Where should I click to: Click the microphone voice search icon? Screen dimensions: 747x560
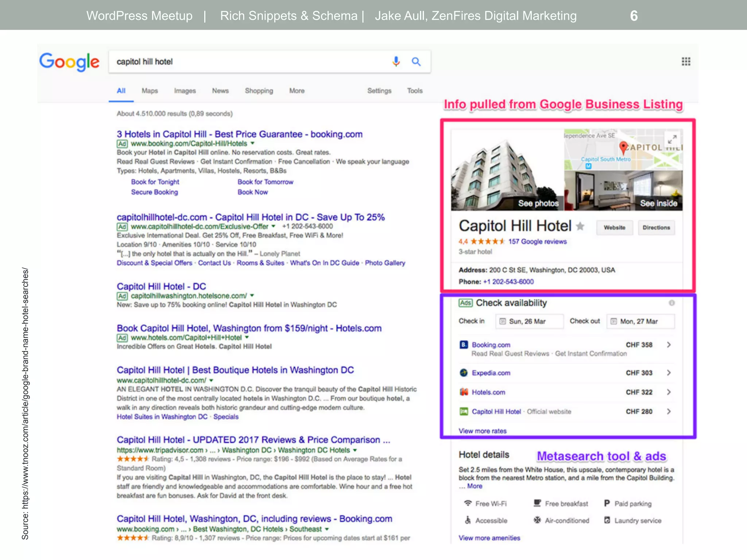pos(396,61)
